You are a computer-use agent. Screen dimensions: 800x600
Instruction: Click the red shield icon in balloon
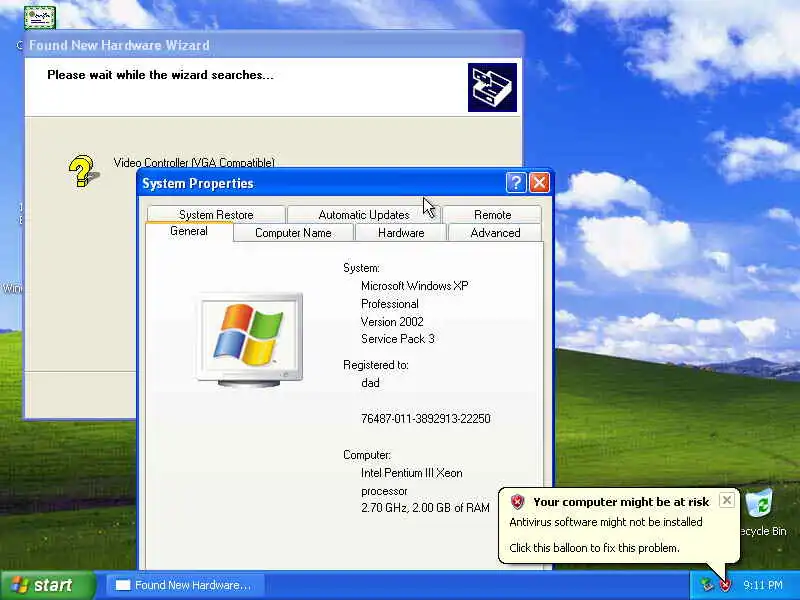(517, 502)
